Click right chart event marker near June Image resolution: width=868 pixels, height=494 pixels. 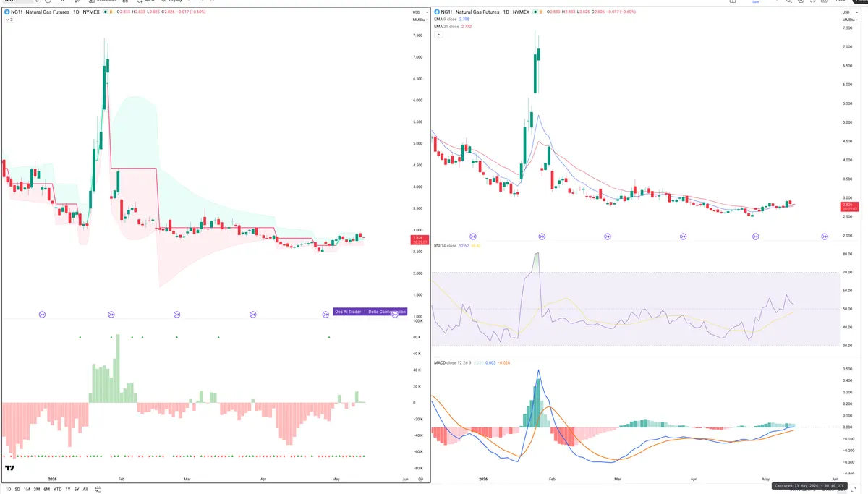825,236
